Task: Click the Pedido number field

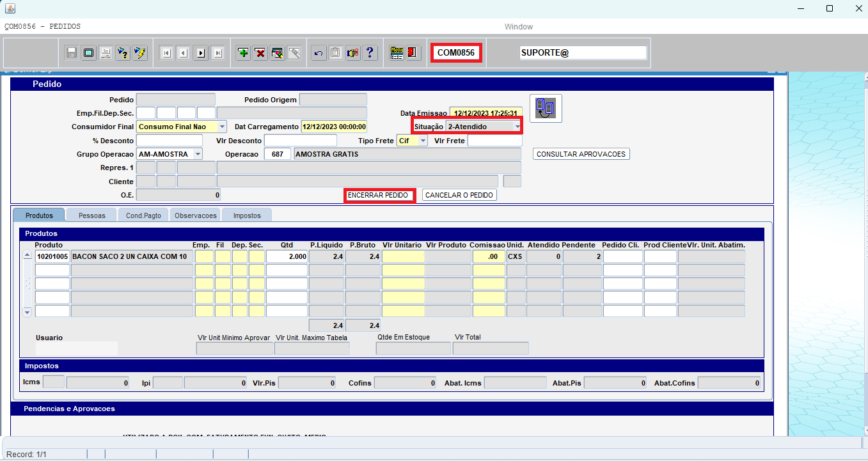Action: point(176,100)
